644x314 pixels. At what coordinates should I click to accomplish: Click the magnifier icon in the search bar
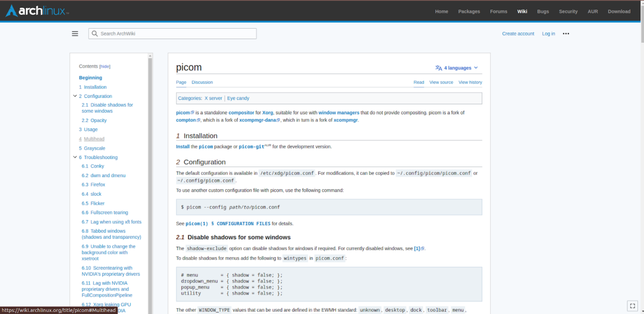(x=95, y=33)
